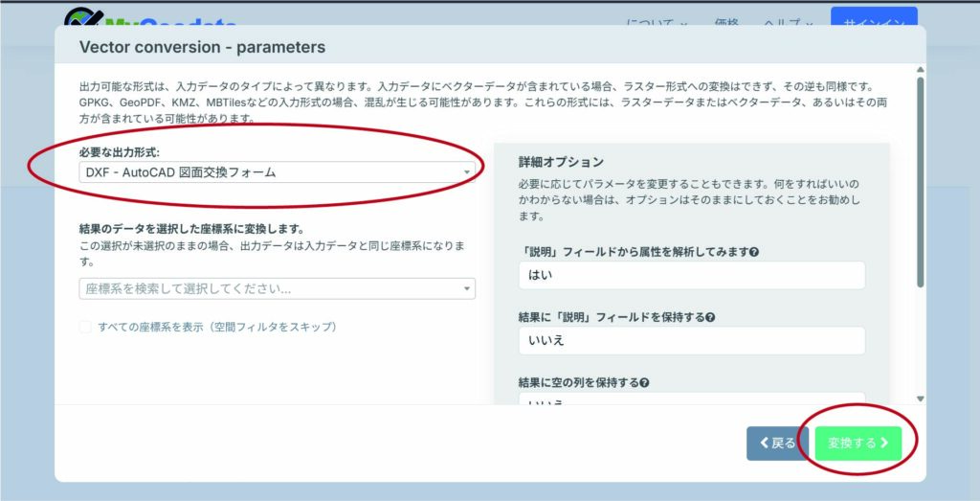980x501 pixels.
Task: Click the MyGeodata logo
Action: (144, 19)
